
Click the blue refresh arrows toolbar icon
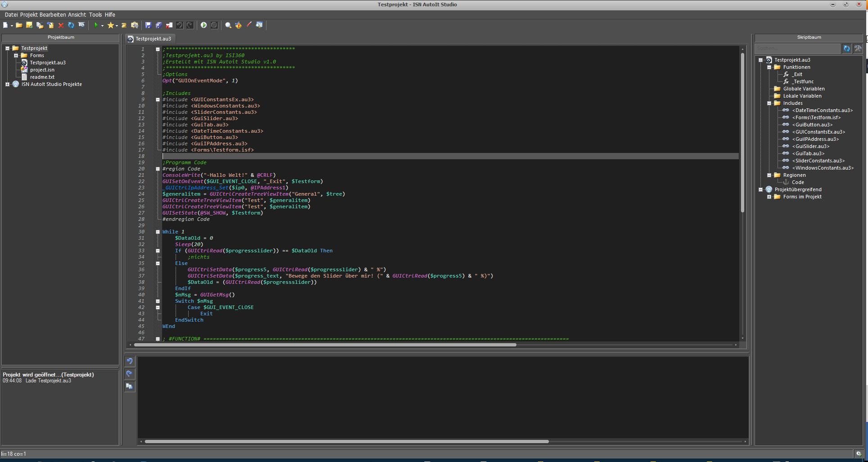pyautogui.click(x=71, y=25)
